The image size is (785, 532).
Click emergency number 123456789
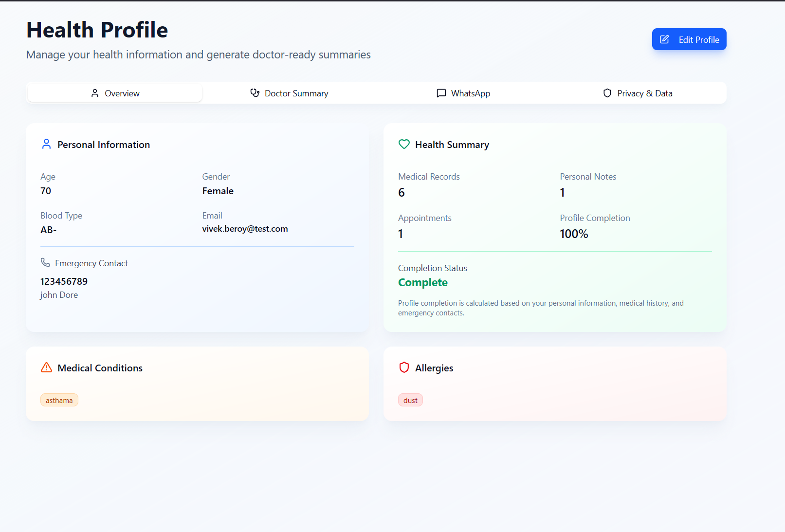tap(64, 281)
